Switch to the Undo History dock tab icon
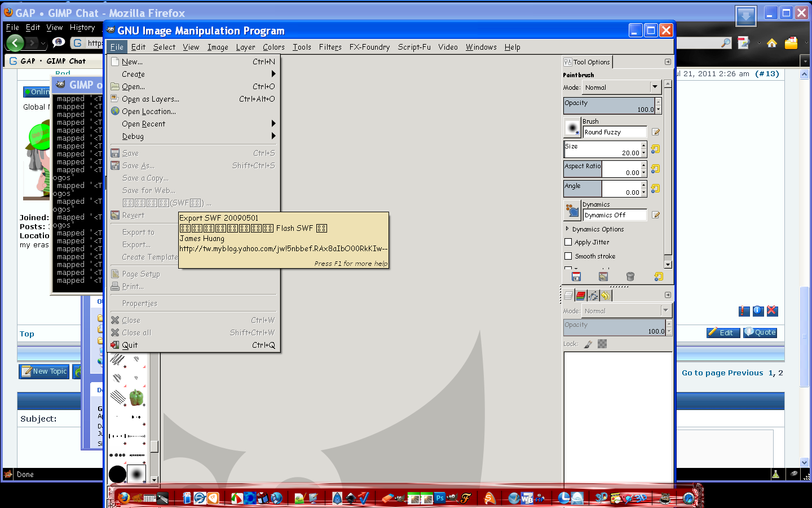Screen dimensions: 812x508 606,295
